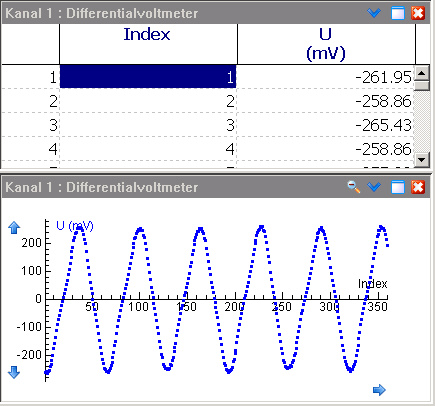The image size is (435, 406).
Task: Click the blue right arrow below Index axis
Action: click(379, 389)
